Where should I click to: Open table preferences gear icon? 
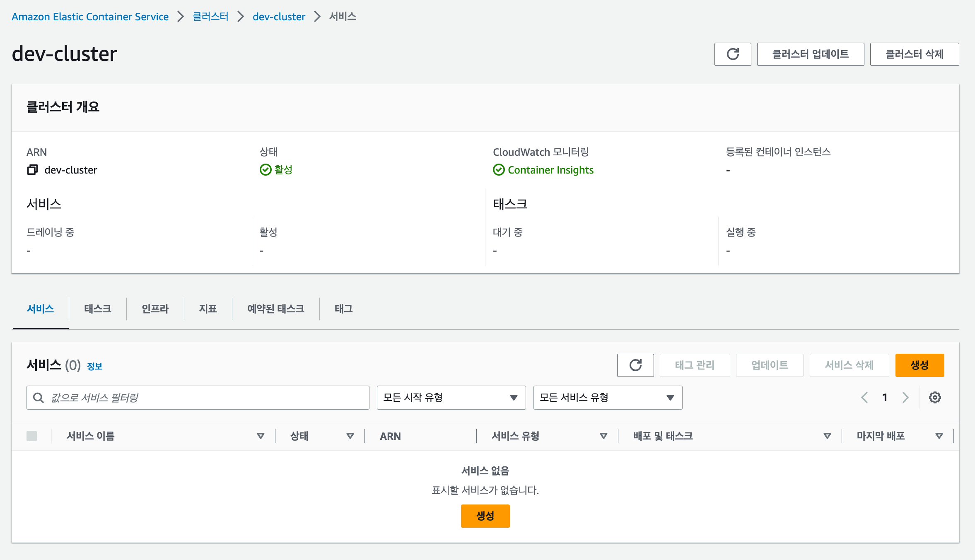coord(935,398)
